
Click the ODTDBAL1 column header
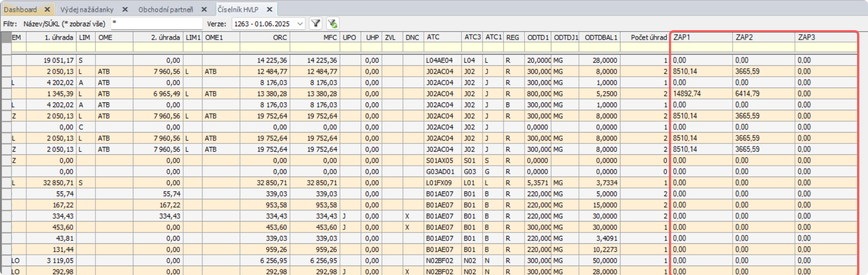600,37
